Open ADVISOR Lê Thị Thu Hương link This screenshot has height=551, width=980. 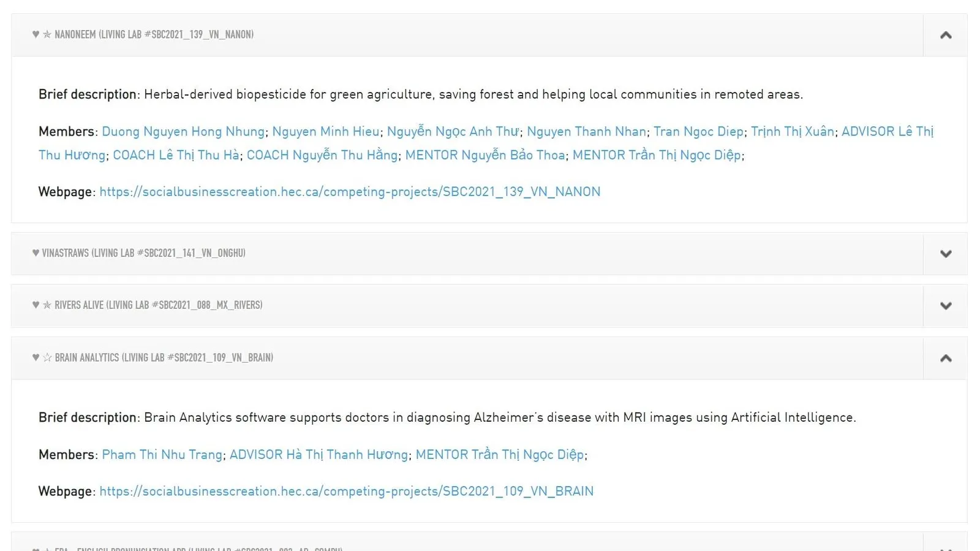486,143
